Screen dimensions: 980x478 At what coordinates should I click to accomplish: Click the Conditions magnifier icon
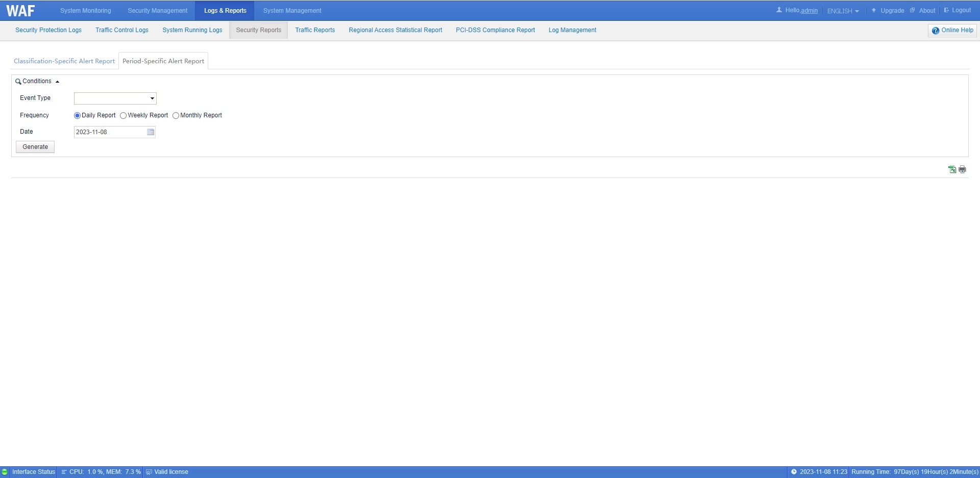point(18,82)
